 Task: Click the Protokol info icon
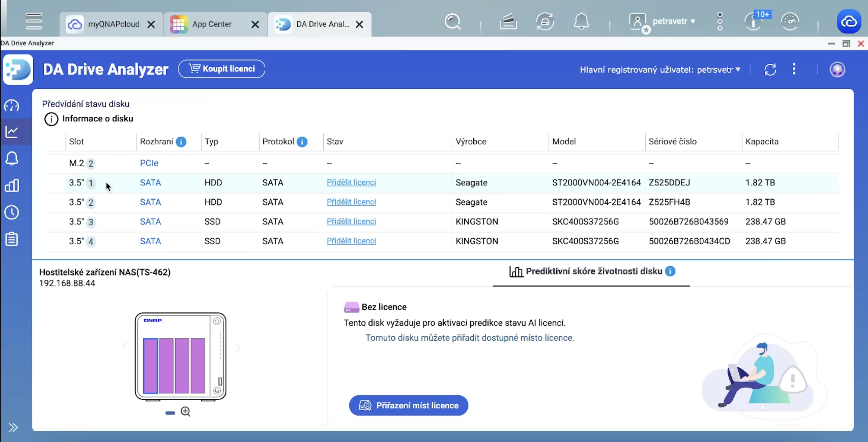pos(302,142)
